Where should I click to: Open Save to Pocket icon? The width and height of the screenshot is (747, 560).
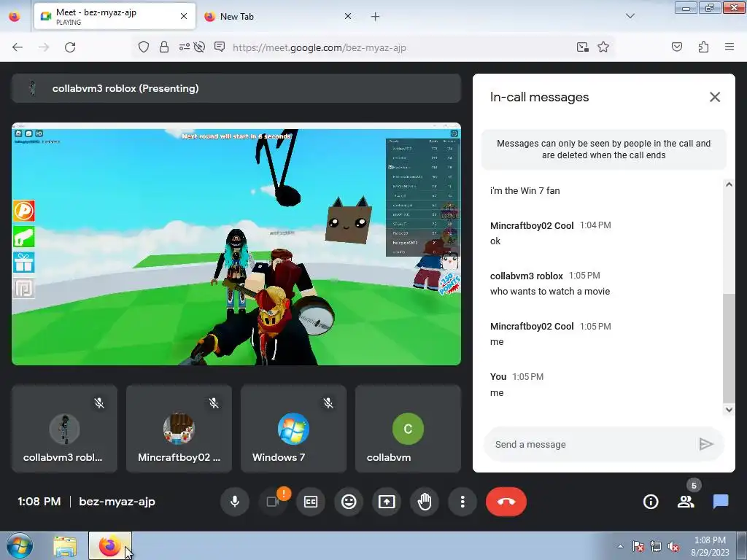(x=677, y=47)
